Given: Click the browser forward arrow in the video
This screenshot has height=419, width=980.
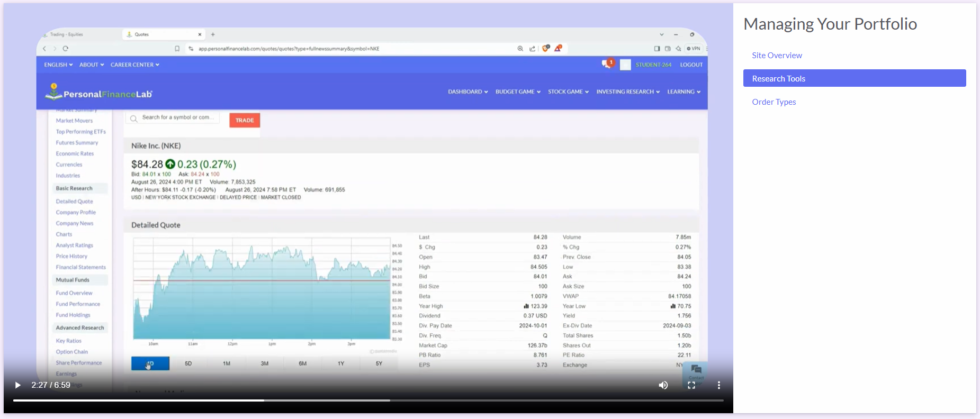Looking at the screenshot, I should [55, 49].
